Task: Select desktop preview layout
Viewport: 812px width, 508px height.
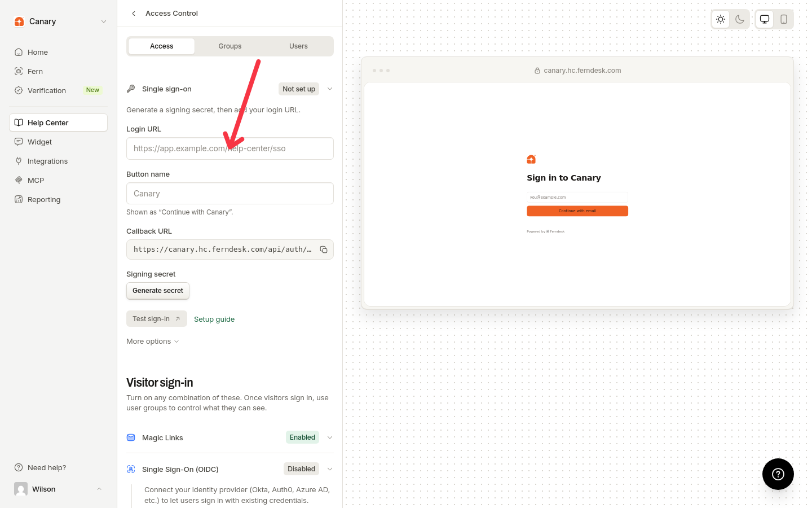Action: [765, 19]
